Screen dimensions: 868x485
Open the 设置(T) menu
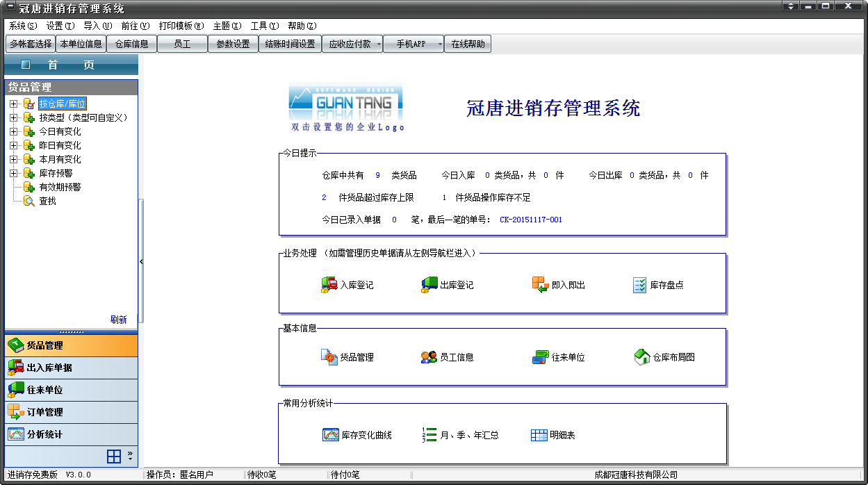(x=60, y=26)
